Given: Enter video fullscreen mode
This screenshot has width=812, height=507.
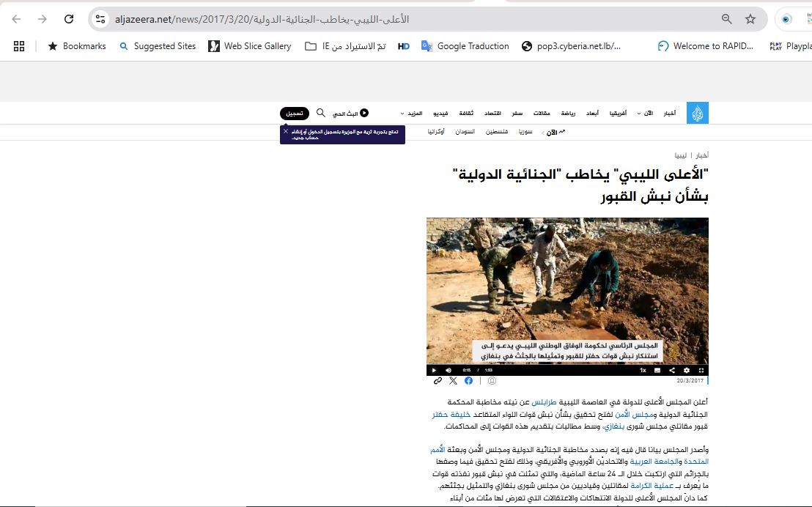Looking at the screenshot, I should point(701,370).
